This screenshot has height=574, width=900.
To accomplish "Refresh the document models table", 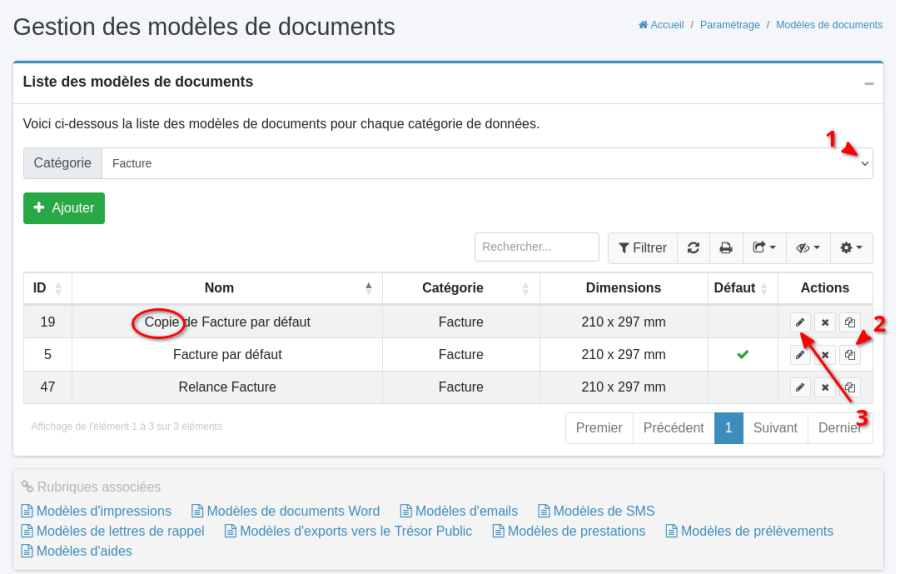I will pos(692,248).
